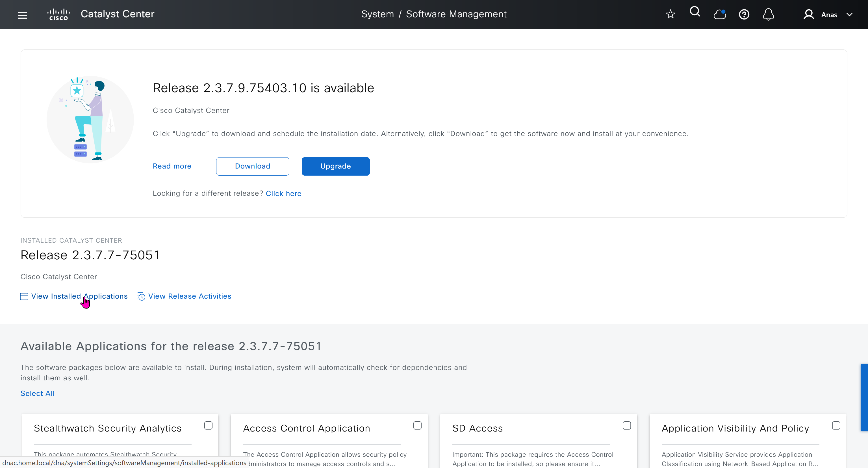Viewport: 868px width, 468px height.
Task: Click the blue side tab handle
Action: 864,397
